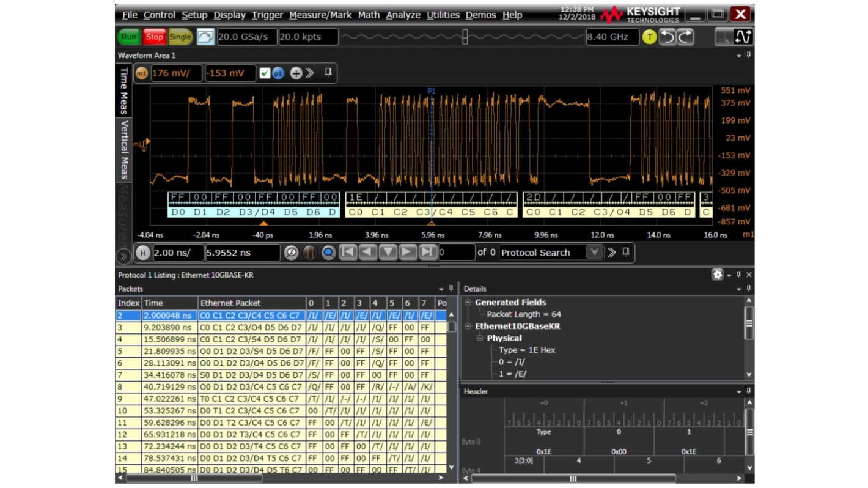Collapse the Generated Fields tree node

pyautogui.click(x=468, y=302)
